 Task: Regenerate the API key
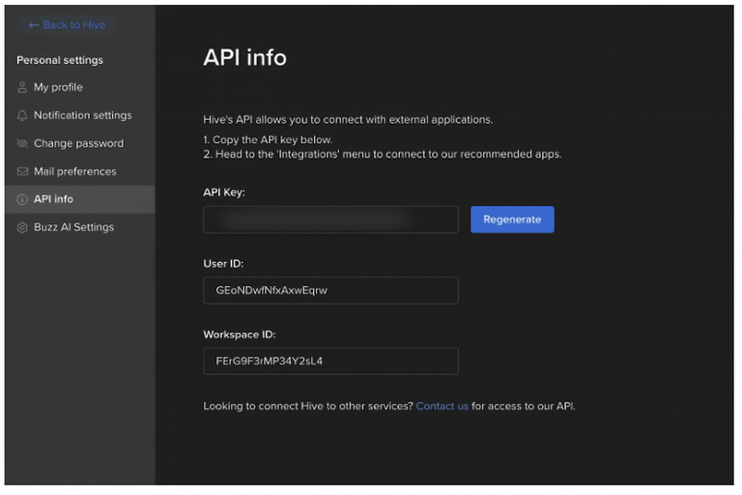coord(512,220)
